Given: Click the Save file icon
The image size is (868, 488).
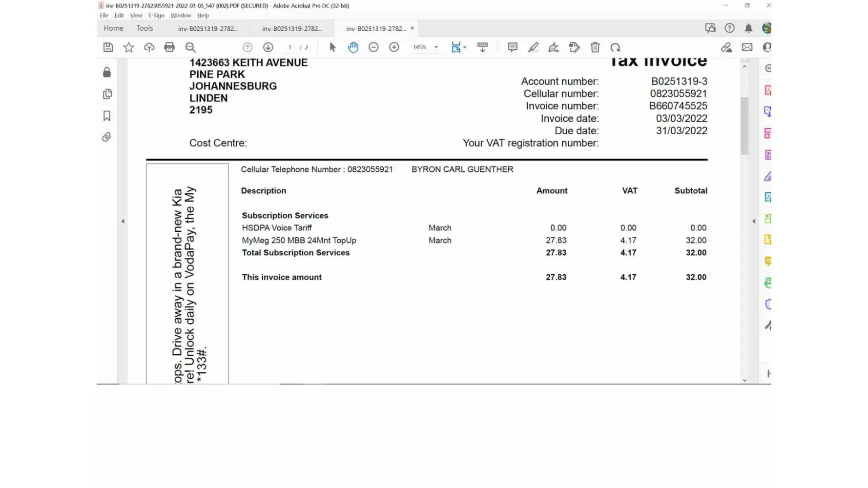Looking at the screenshot, I should coord(108,47).
